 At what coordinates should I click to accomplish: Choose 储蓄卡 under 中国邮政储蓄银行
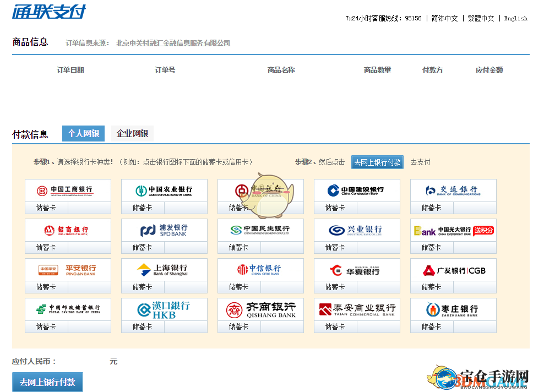tap(46, 326)
